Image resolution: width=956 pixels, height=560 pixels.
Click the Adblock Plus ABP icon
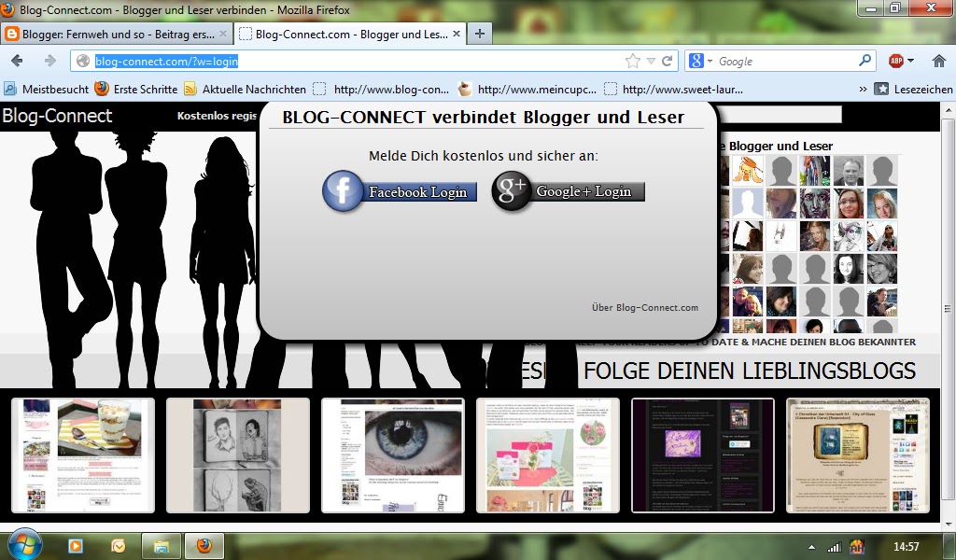pyautogui.click(x=895, y=61)
